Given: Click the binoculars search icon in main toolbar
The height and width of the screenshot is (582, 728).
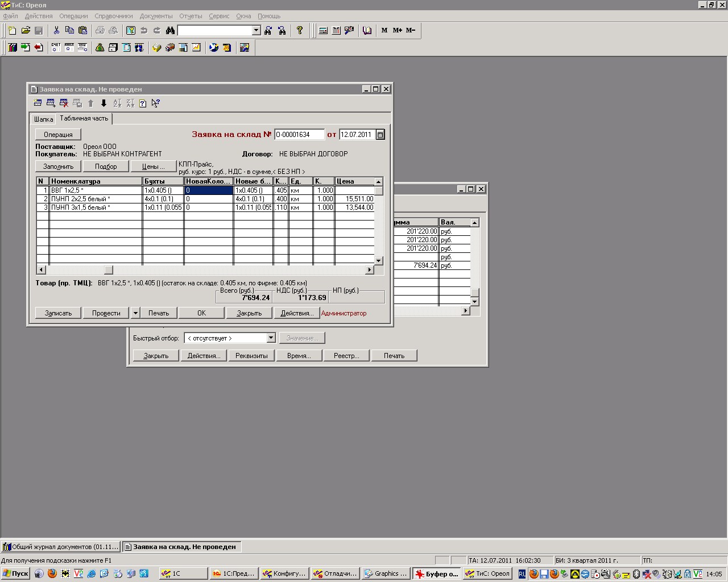Looking at the screenshot, I should point(170,30).
